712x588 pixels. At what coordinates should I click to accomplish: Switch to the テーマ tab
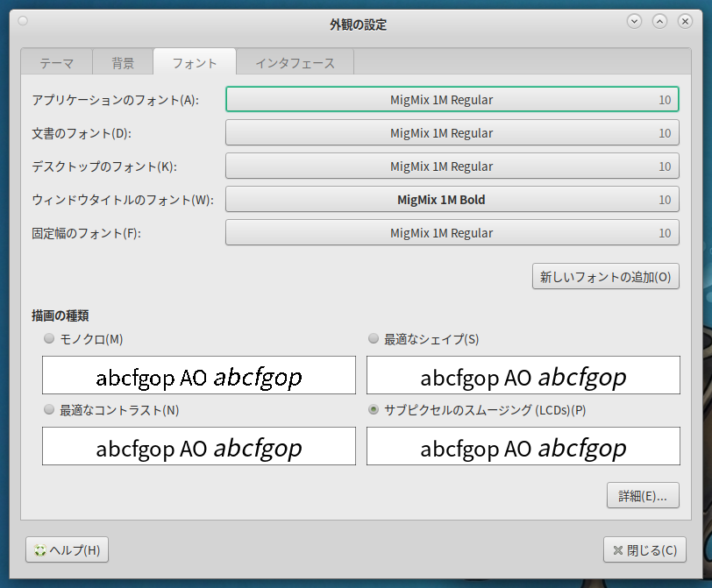click(x=57, y=62)
